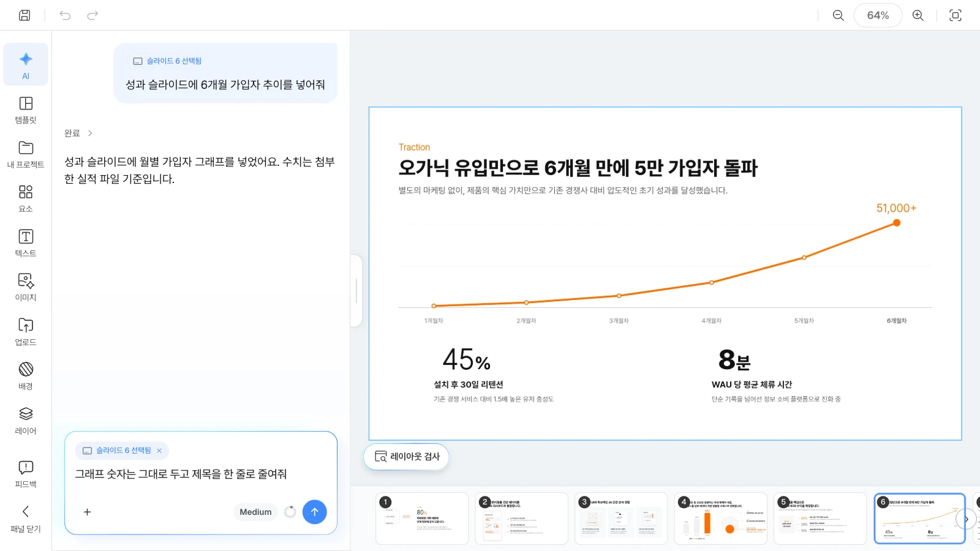Open the 텍스트 text panel
980x551 pixels.
coord(26,243)
